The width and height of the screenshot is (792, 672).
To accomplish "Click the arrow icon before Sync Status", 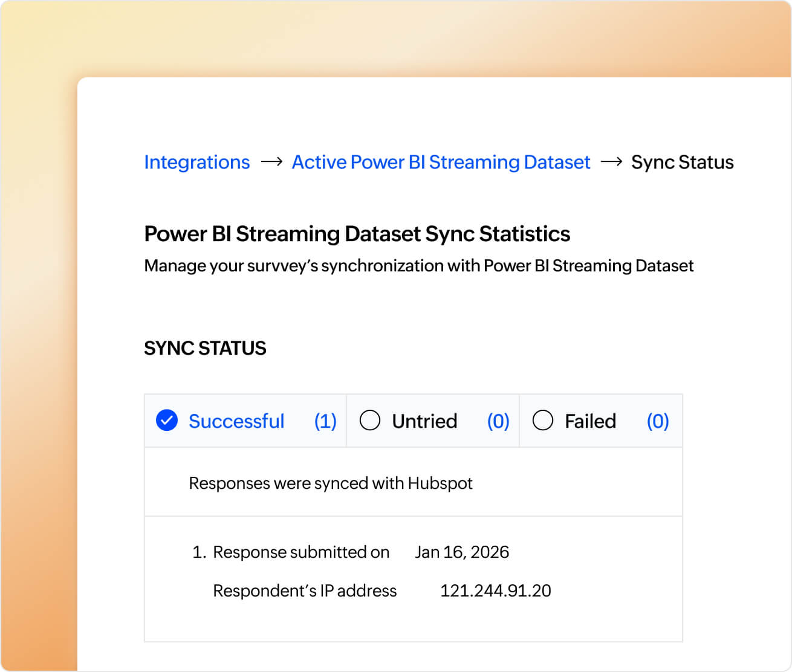I will click(611, 161).
